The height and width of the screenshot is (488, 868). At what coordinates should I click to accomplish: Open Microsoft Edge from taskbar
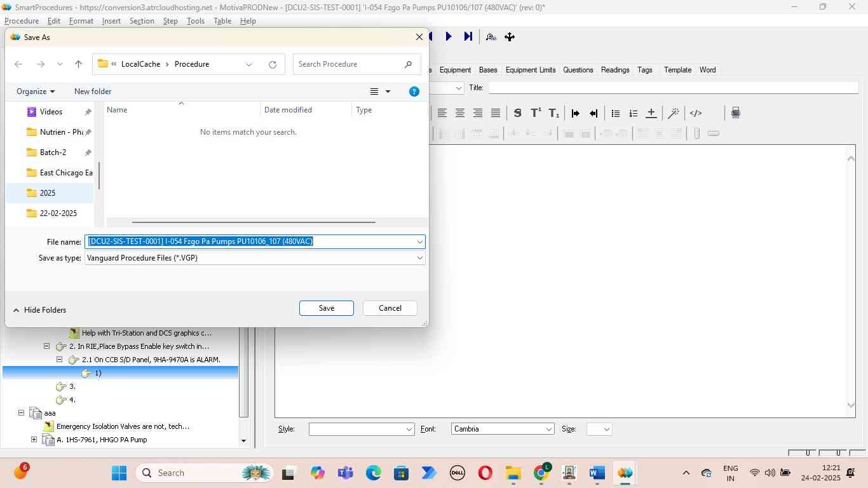coord(373,473)
